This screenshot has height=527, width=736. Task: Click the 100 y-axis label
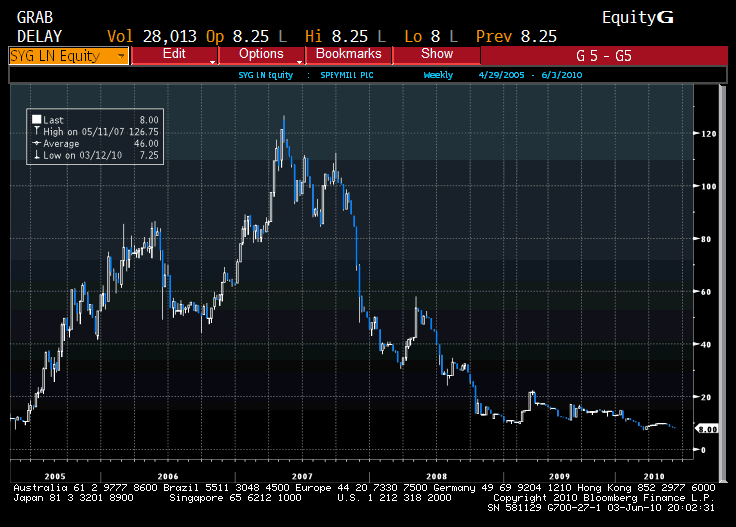point(708,186)
